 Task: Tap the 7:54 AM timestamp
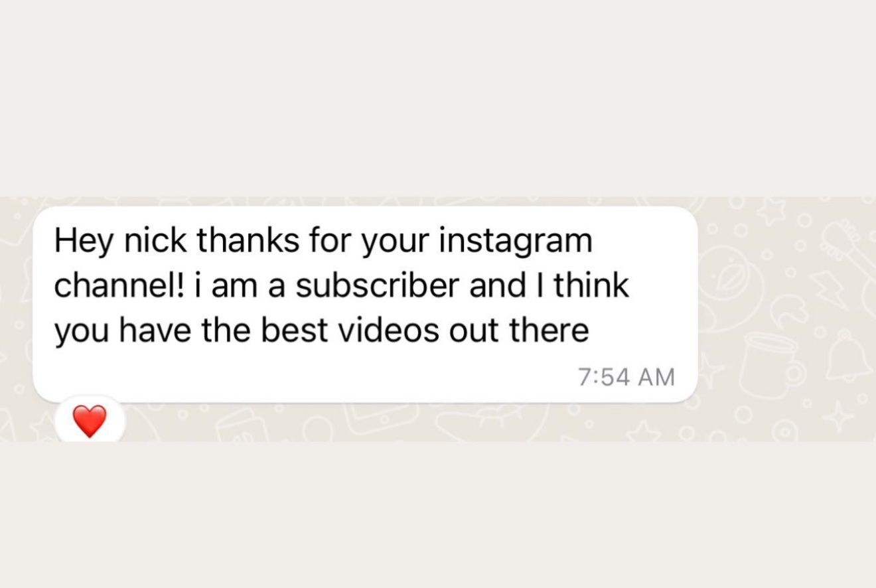(x=626, y=377)
